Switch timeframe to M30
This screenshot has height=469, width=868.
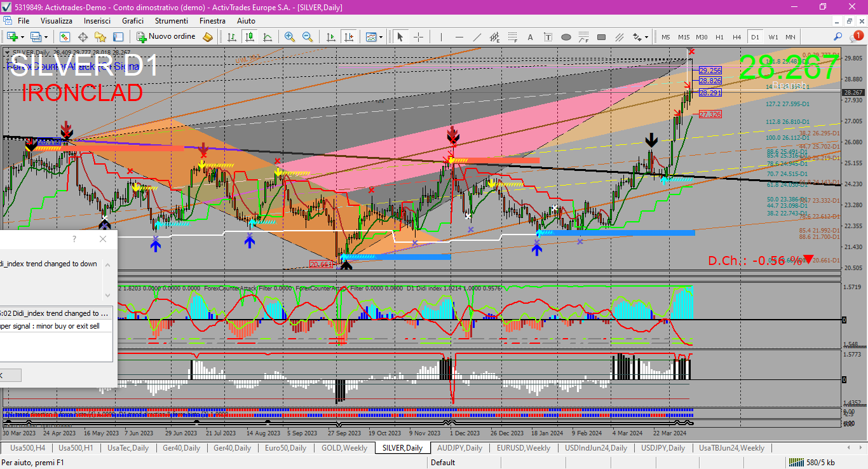coord(702,37)
